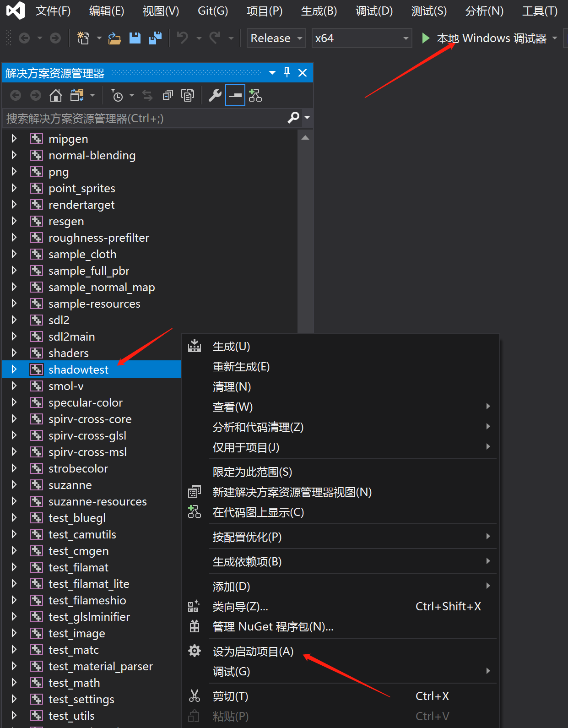Choose 管理 NuGet 程序包(N) entry
Viewport: 568px width, 728px height.
pos(340,626)
